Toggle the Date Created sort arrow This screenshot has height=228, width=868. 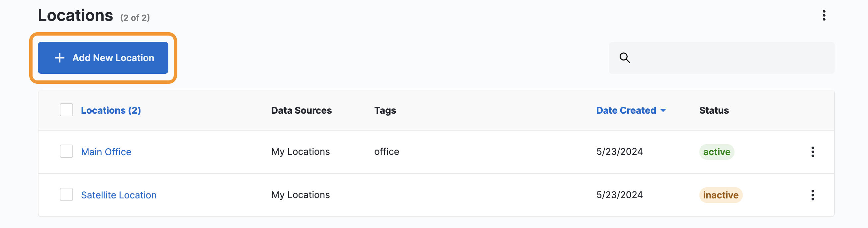[663, 111]
